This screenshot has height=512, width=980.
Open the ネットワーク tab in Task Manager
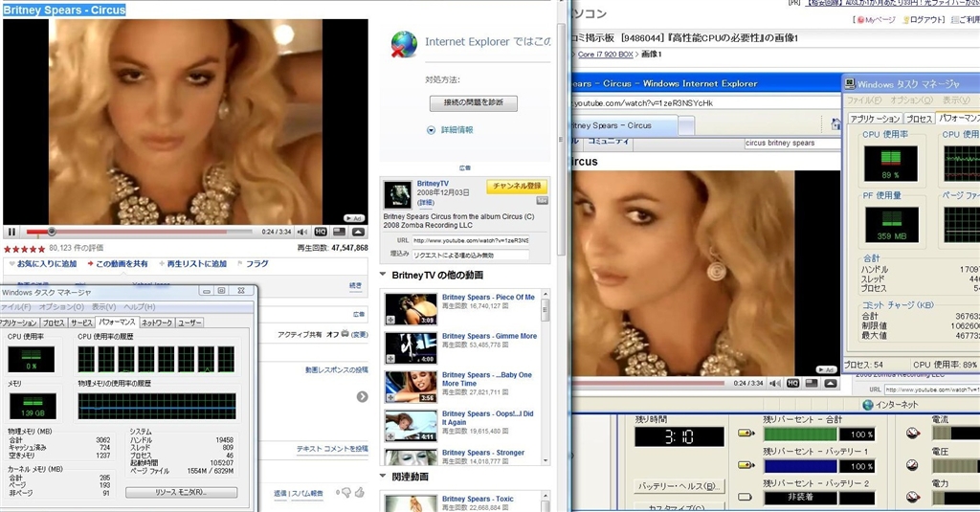pyautogui.click(x=157, y=323)
